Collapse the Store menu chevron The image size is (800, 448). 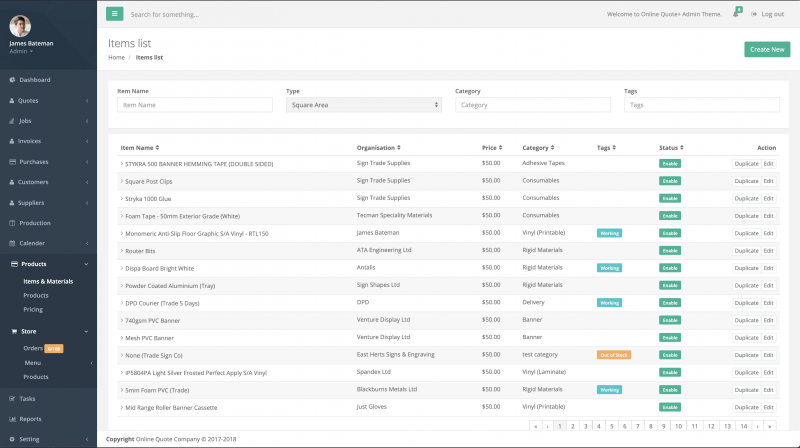tap(86, 331)
